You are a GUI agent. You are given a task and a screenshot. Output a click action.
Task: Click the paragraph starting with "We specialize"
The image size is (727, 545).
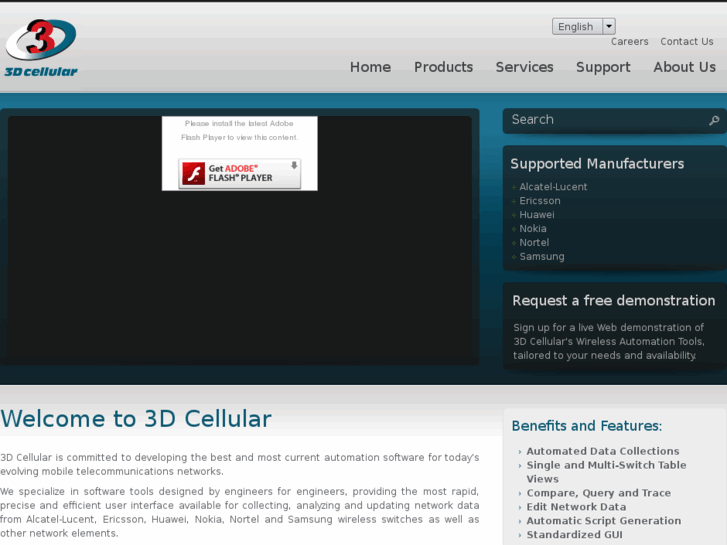click(x=239, y=512)
